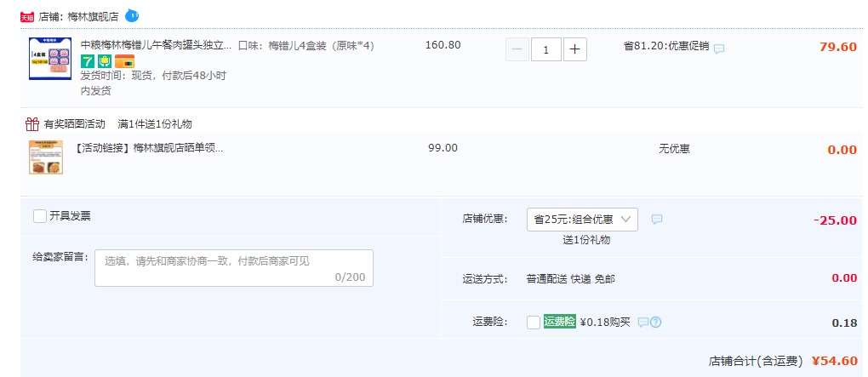Screen dimensions: 868x377
Task: Click the gift row subtotal 0.00
Action: [x=842, y=150]
